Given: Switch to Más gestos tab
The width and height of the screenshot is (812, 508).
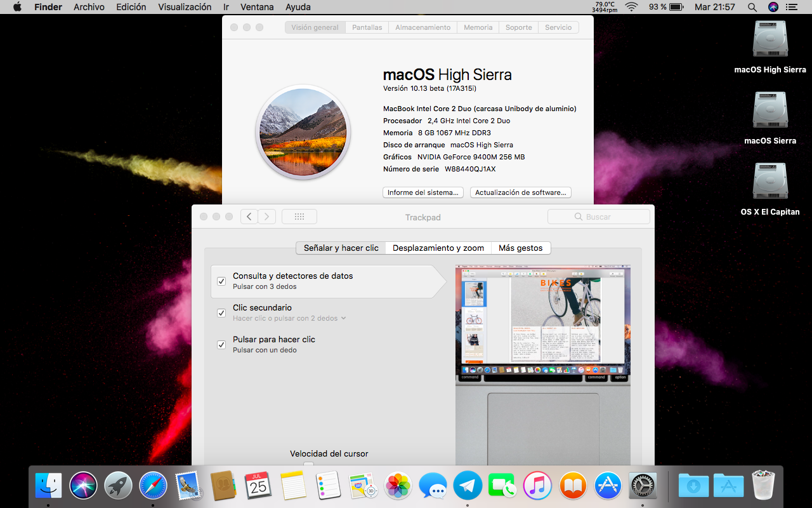Looking at the screenshot, I should [x=521, y=248].
